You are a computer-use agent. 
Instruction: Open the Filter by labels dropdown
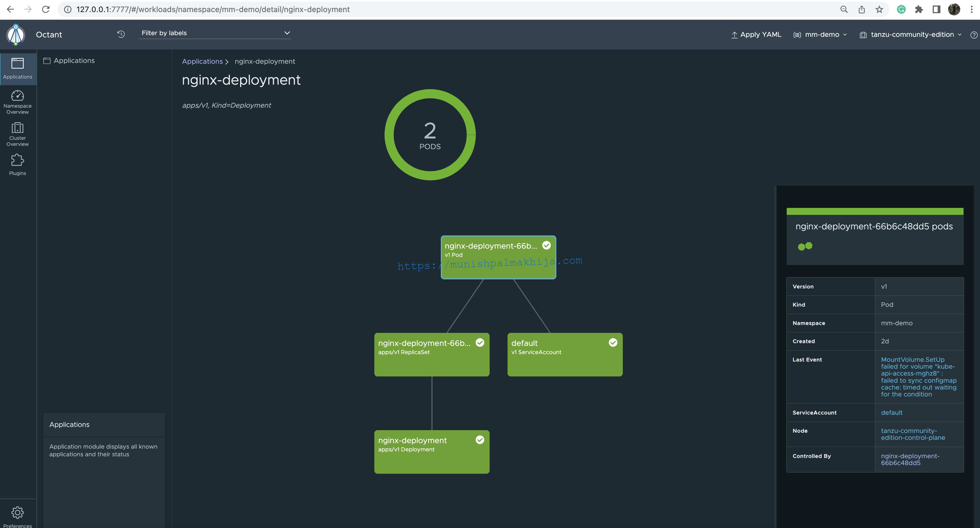click(x=215, y=33)
